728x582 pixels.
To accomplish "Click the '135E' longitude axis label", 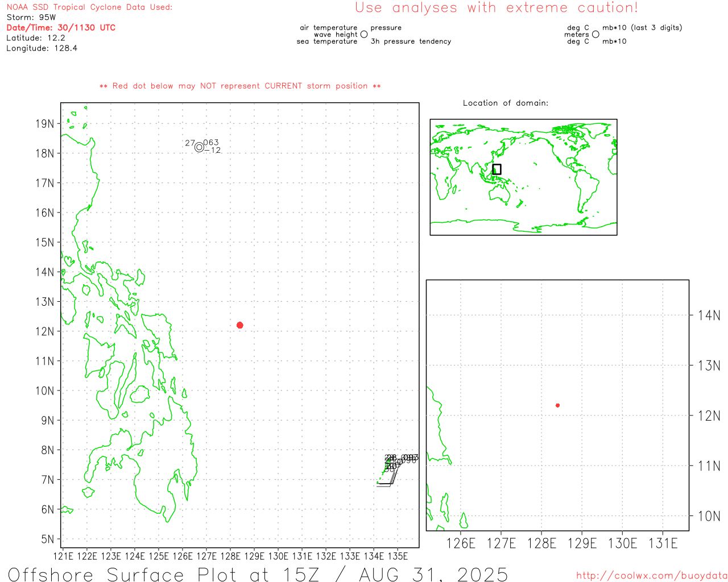I will (398, 556).
